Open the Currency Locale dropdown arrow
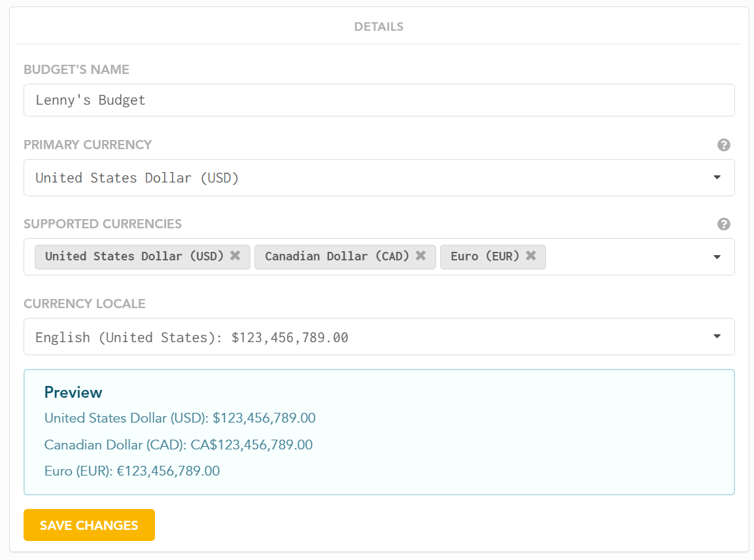 tap(717, 336)
